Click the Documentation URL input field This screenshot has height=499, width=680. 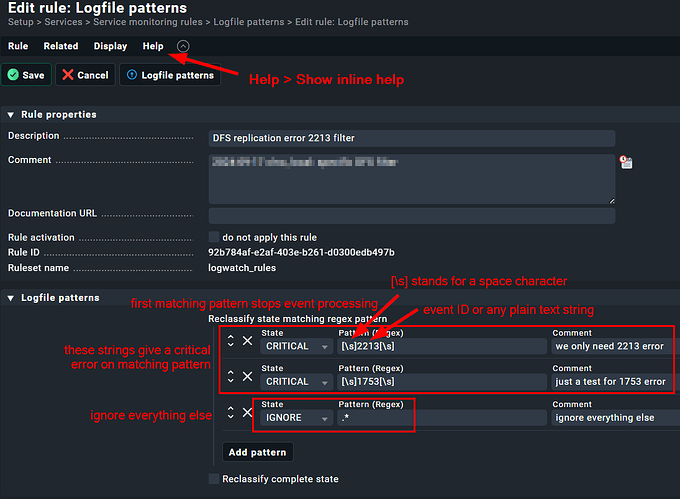pyautogui.click(x=411, y=215)
